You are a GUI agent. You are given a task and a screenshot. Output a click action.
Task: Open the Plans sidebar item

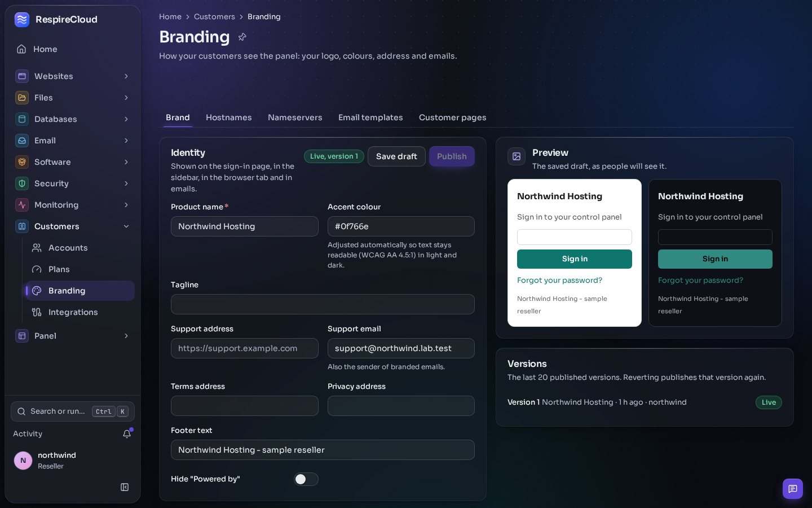(x=80, y=269)
